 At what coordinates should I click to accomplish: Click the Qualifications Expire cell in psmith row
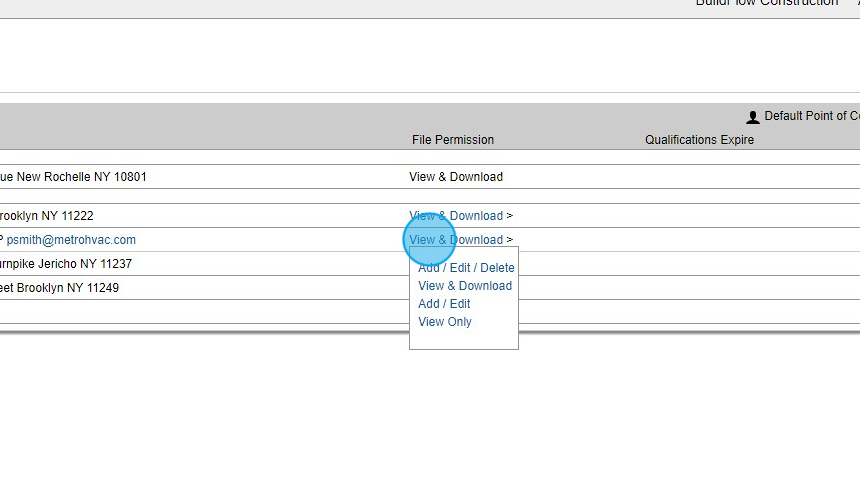[x=699, y=240]
